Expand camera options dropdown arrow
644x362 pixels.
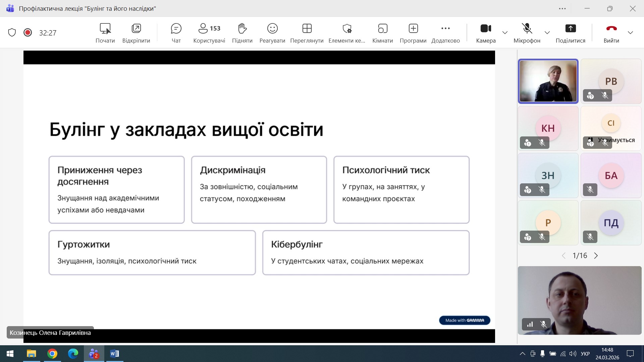coord(505,33)
